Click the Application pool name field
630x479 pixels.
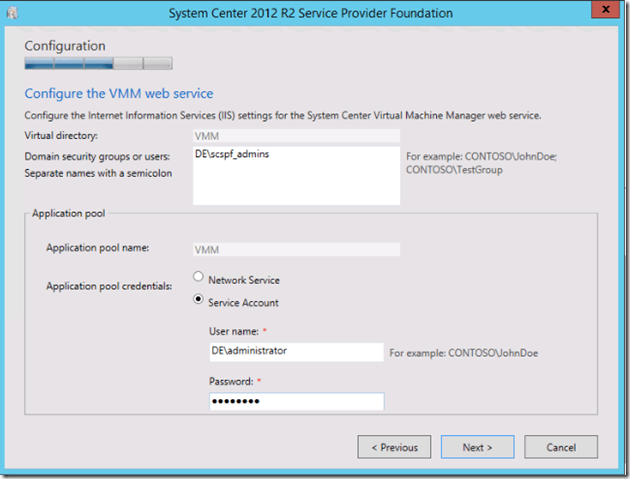(x=296, y=249)
